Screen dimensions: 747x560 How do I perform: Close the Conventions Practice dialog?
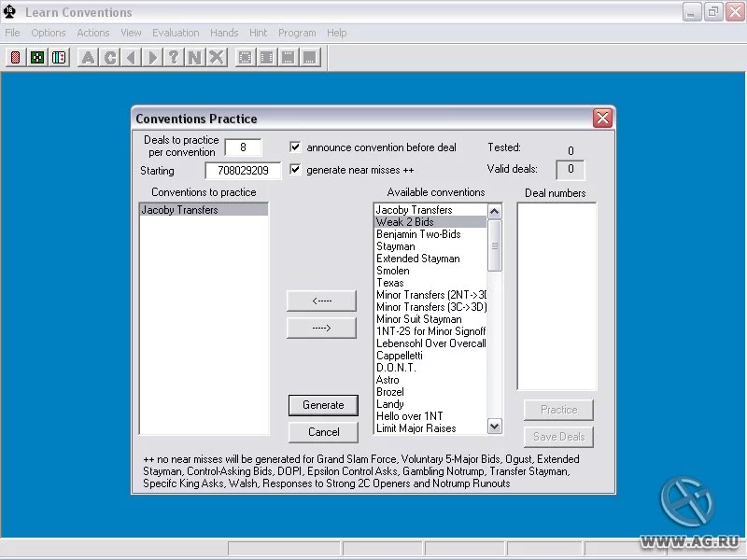602,118
